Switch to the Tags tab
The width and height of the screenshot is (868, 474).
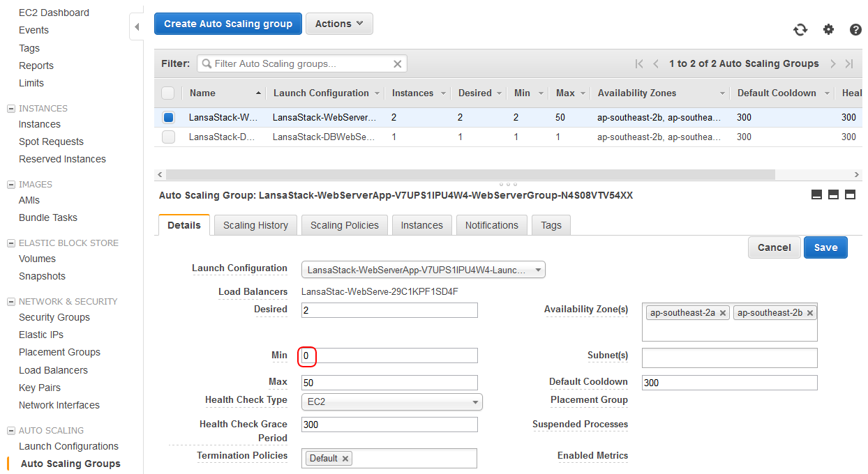click(551, 225)
